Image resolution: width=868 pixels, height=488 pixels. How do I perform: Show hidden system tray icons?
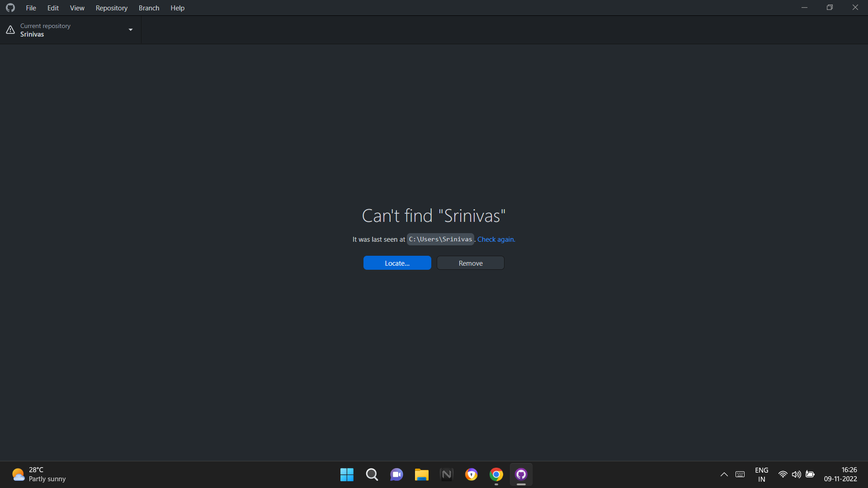724,474
